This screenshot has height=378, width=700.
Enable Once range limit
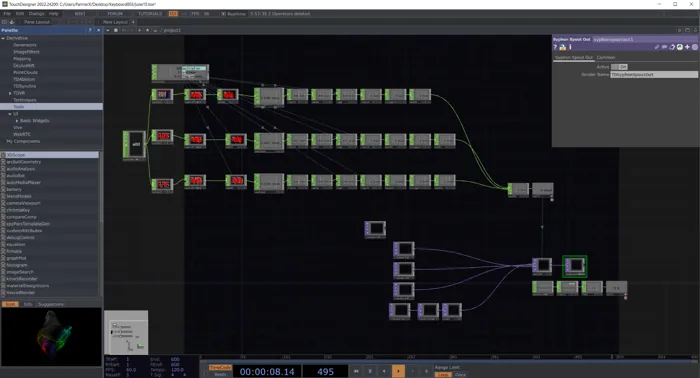(460, 374)
